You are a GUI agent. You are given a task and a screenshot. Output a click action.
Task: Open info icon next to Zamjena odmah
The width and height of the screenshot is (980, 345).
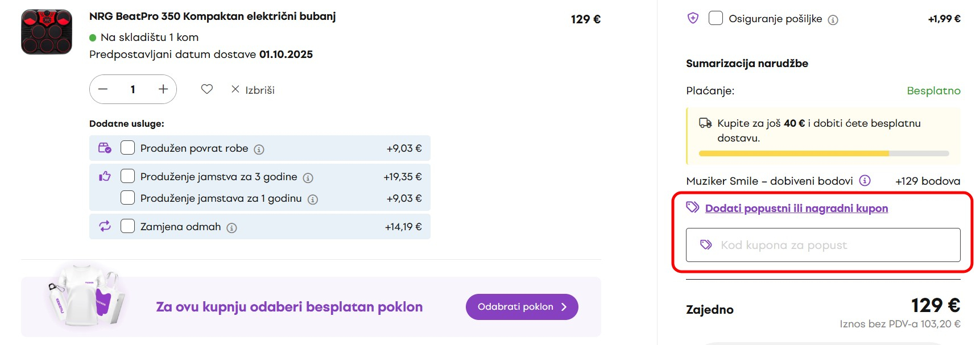click(x=231, y=228)
